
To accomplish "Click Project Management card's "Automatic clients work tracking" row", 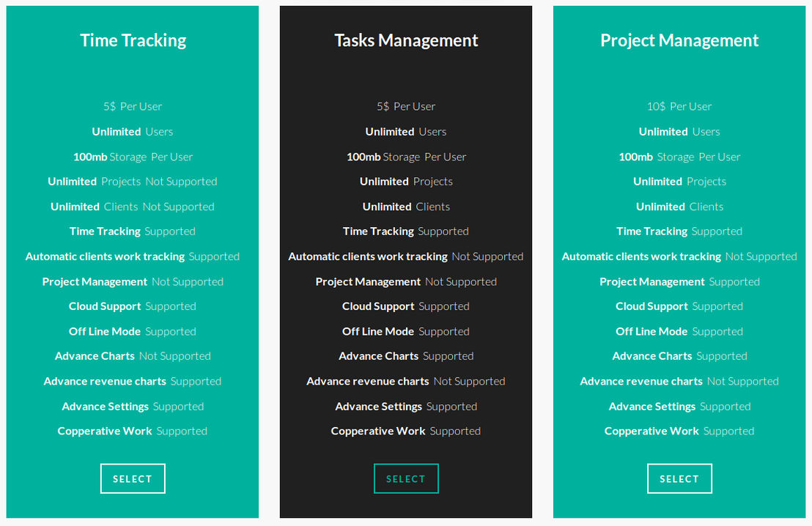I will pyautogui.click(x=679, y=256).
